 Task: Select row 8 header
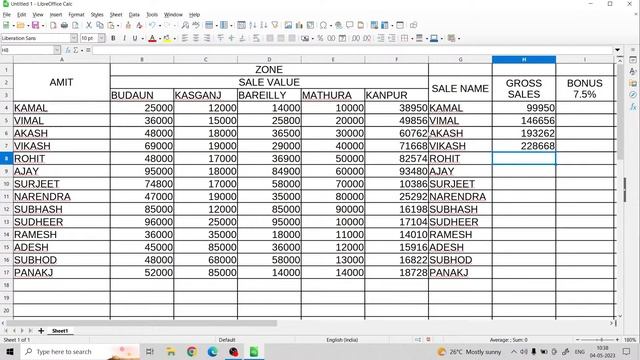click(7, 158)
